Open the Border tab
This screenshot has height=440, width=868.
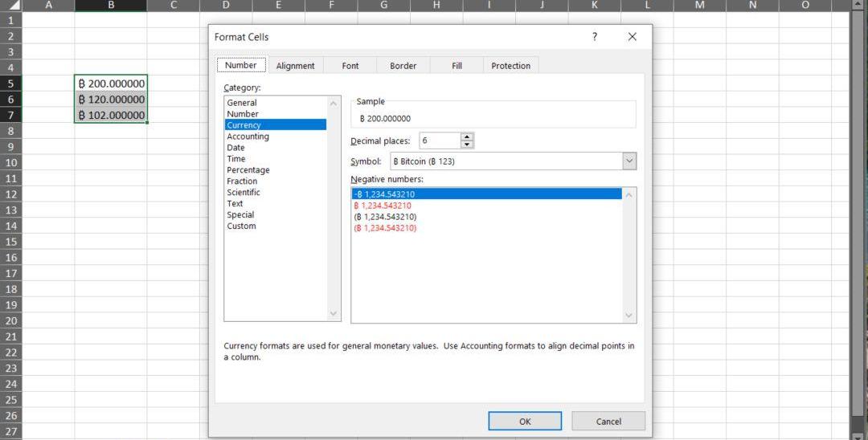click(403, 66)
